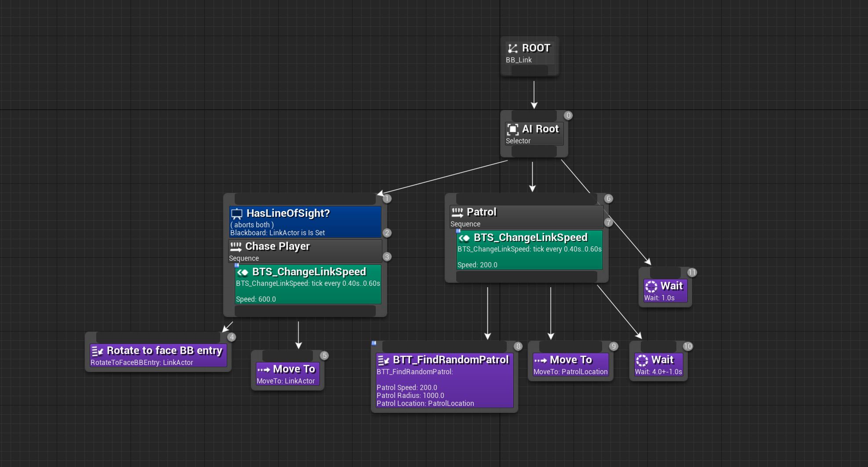
Task: Select the BTS_ChangeLinkSpeed Speed 200.0 service
Action: [x=530, y=250]
